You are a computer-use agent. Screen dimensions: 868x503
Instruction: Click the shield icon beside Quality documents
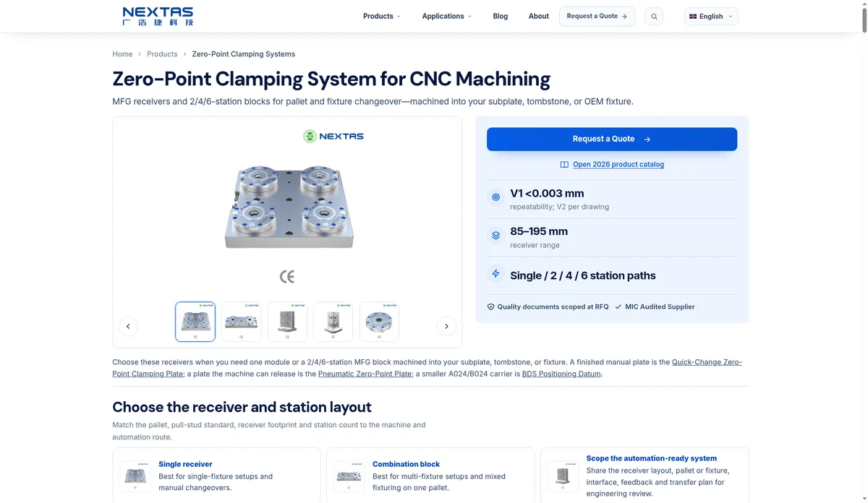[490, 307]
